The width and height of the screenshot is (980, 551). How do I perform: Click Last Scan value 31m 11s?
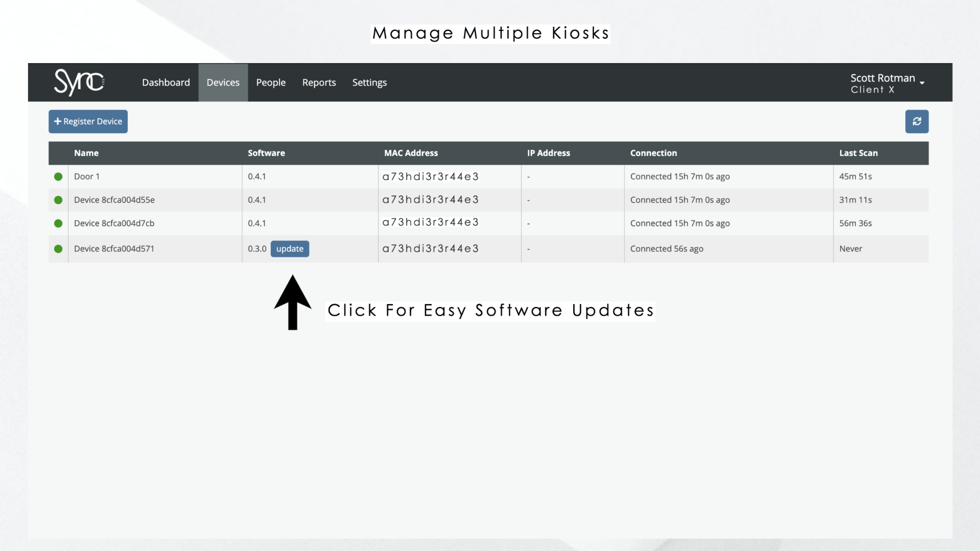point(855,200)
